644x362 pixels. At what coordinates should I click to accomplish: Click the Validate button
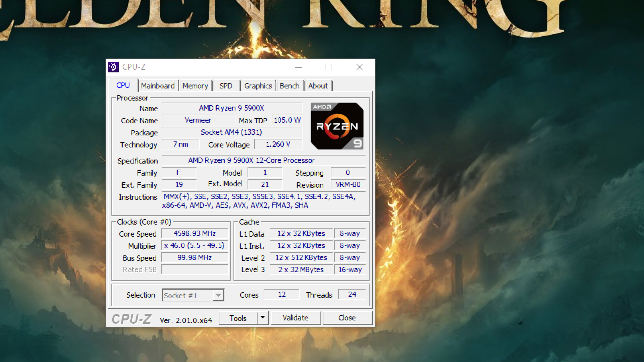296,318
